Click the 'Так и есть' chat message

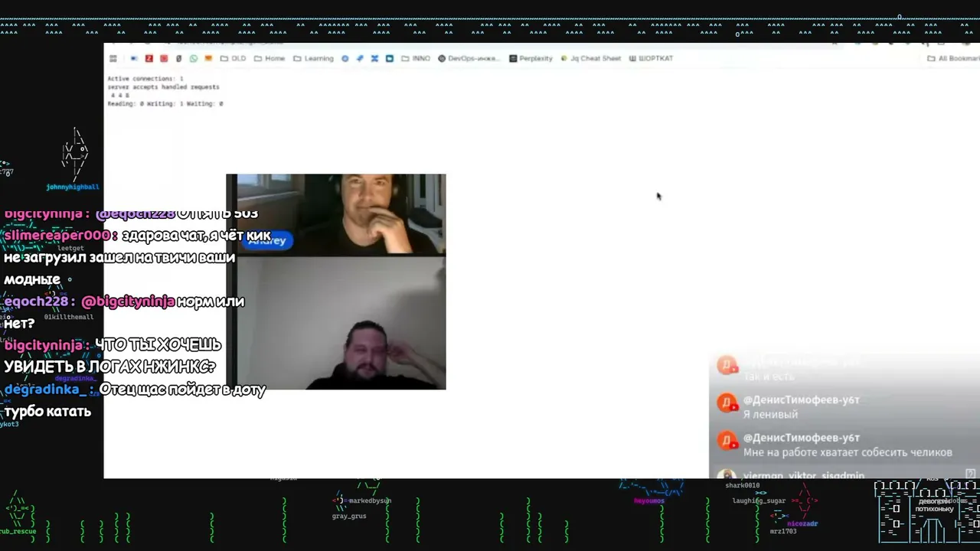pos(769,377)
